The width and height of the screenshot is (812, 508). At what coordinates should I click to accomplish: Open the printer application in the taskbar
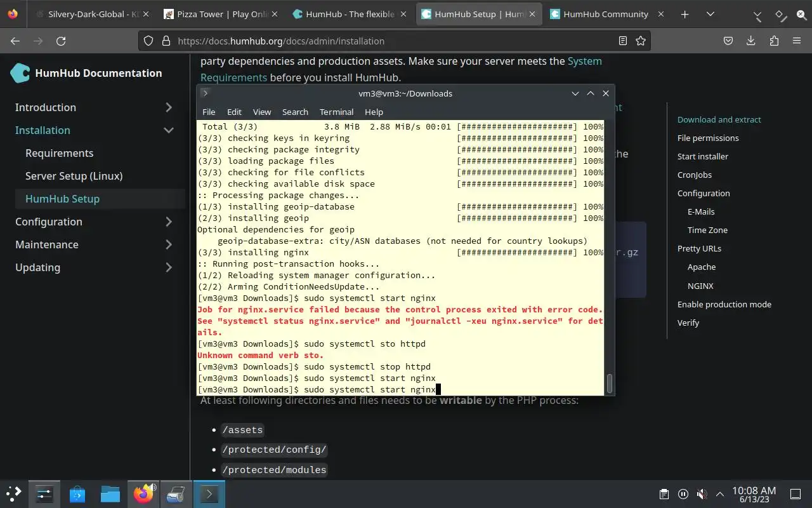pos(176,493)
